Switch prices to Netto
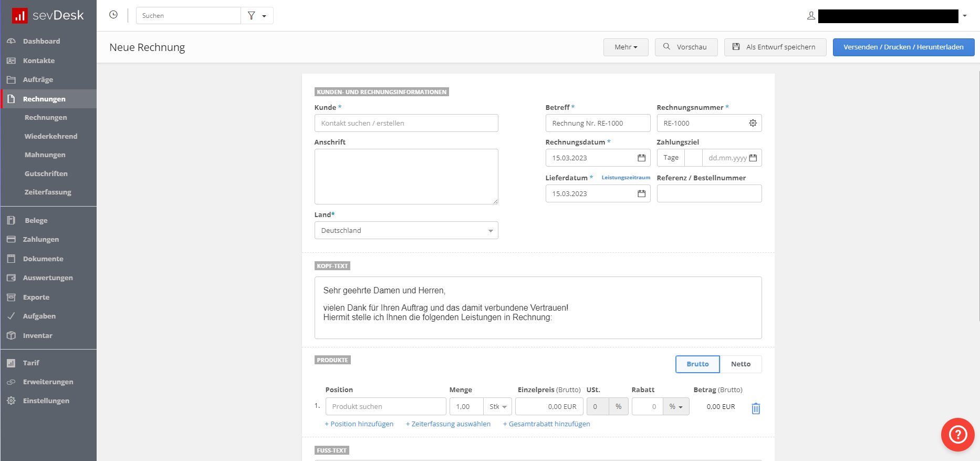The image size is (980, 461). [741, 364]
